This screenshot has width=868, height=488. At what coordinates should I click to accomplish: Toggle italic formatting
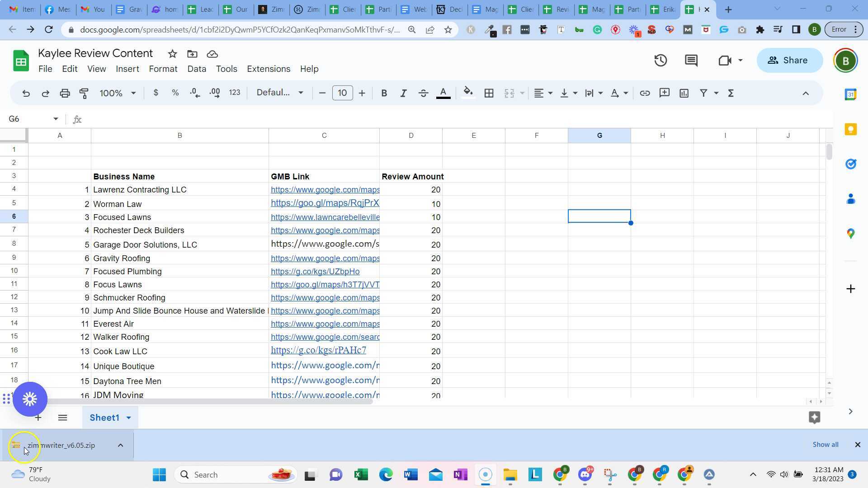(403, 94)
